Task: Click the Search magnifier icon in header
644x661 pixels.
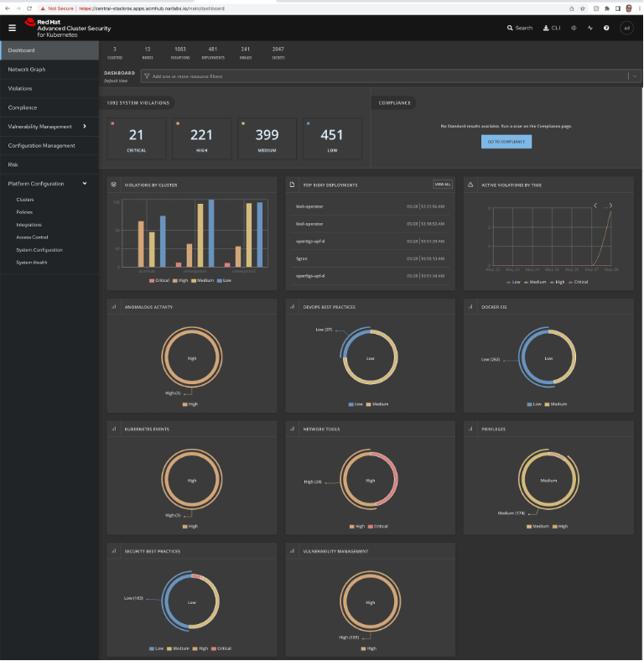Action: coord(511,28)
